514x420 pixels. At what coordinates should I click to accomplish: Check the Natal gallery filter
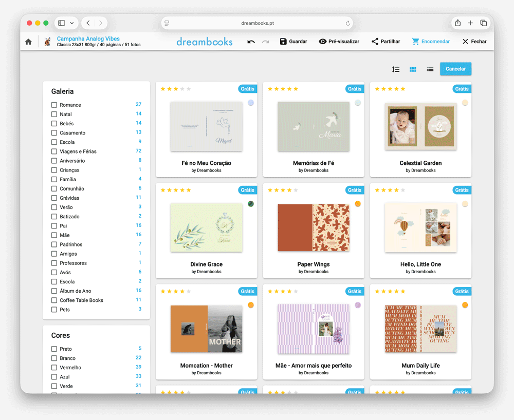(54, 114)
